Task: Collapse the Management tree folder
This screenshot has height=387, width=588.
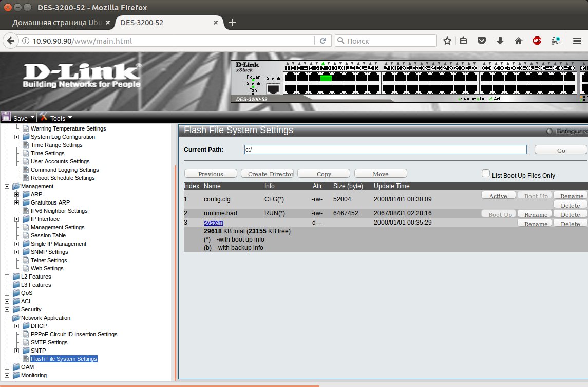Action: tap(7, 186)
